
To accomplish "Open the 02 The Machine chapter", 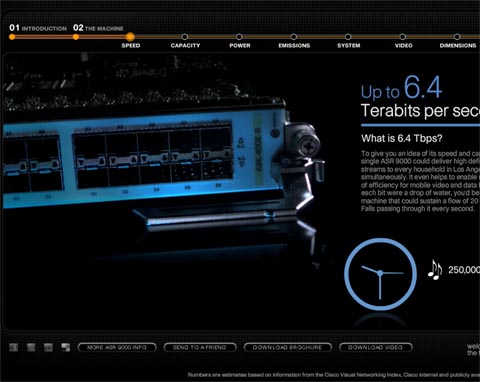I will [98, 28].
